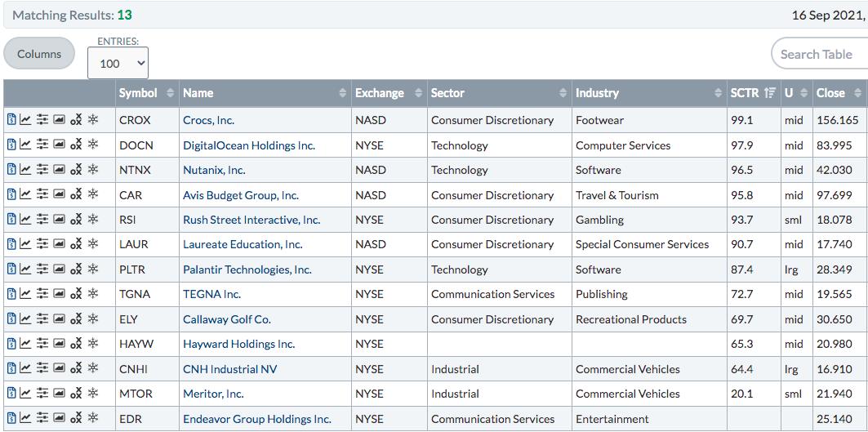Open Point & Figure icon for EDR row
The height and width of the screenshot is (432, 868).
click(77, 419)
